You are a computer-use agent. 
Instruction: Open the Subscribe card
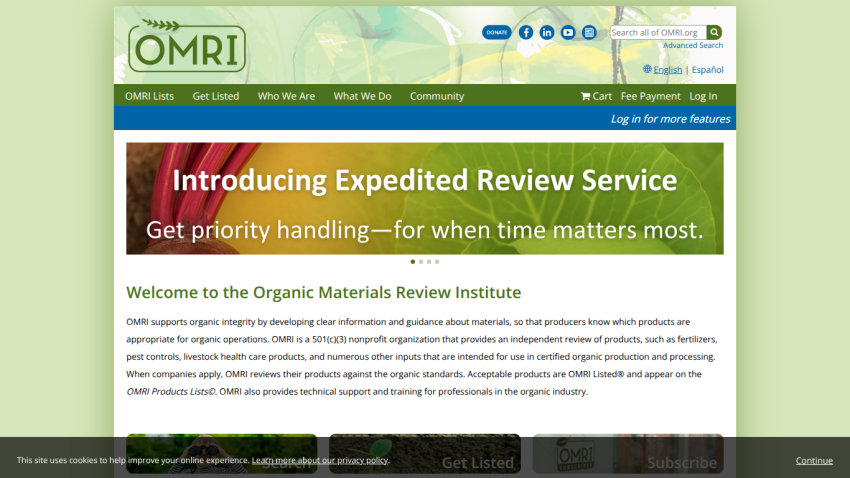point(628,454)
